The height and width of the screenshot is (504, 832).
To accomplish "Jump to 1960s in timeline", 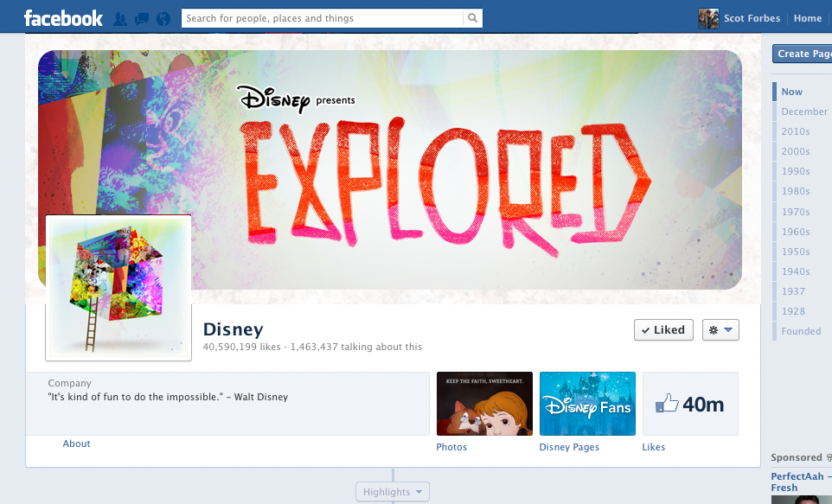I will click(796, 232).
